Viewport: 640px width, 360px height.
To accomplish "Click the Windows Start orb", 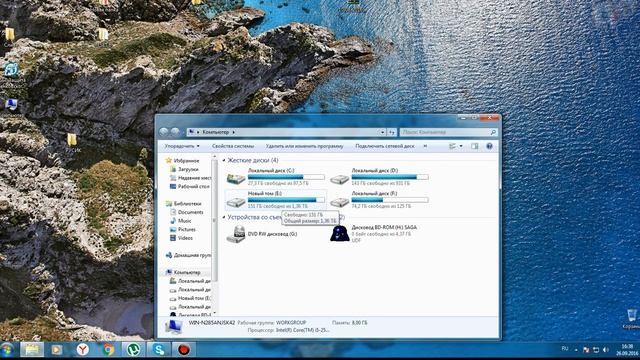I will click(x=7, y=350).
